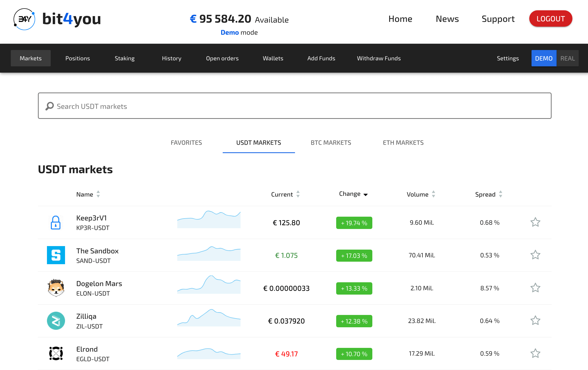Click the Zilliqa teal coin icon

[x=56, y=321]
